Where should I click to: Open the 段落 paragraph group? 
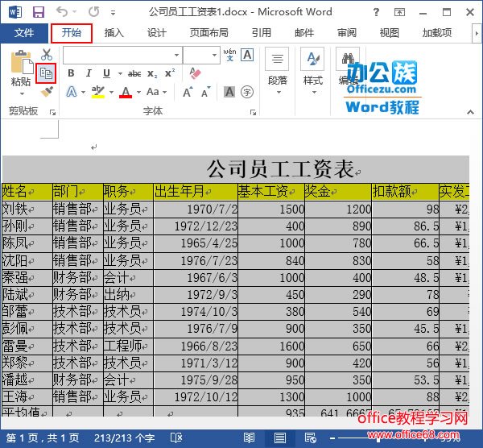[x=277, y=71]
